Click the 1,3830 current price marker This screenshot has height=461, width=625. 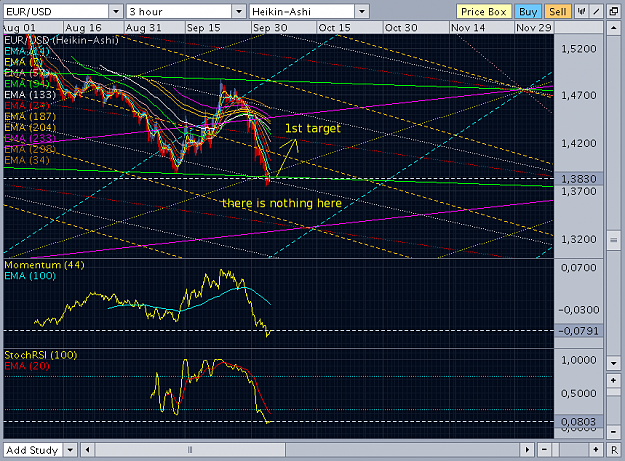578,179
